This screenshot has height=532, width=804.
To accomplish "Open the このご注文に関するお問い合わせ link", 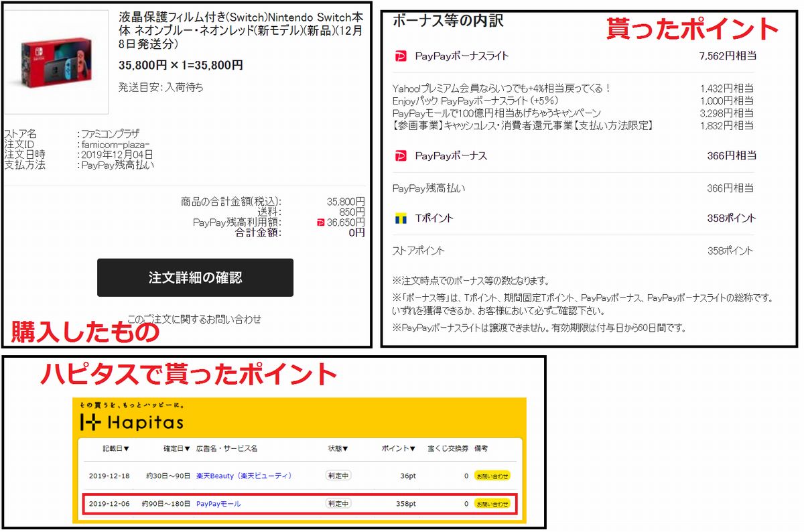I will click(194, 319).
